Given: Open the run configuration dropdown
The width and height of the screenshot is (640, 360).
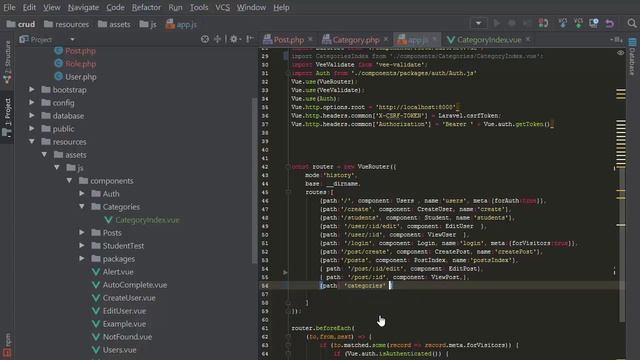Looking at the screenshot, I should tap(478, 23).
